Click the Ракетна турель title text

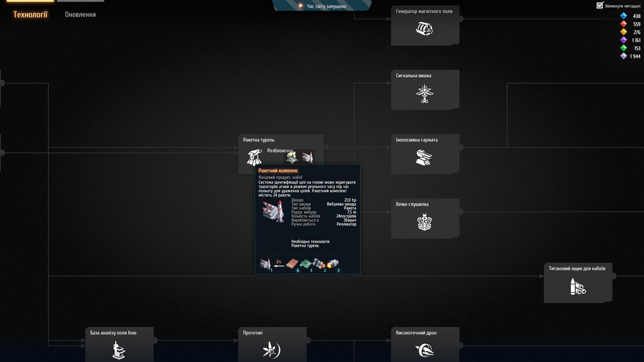pos(259,140)
